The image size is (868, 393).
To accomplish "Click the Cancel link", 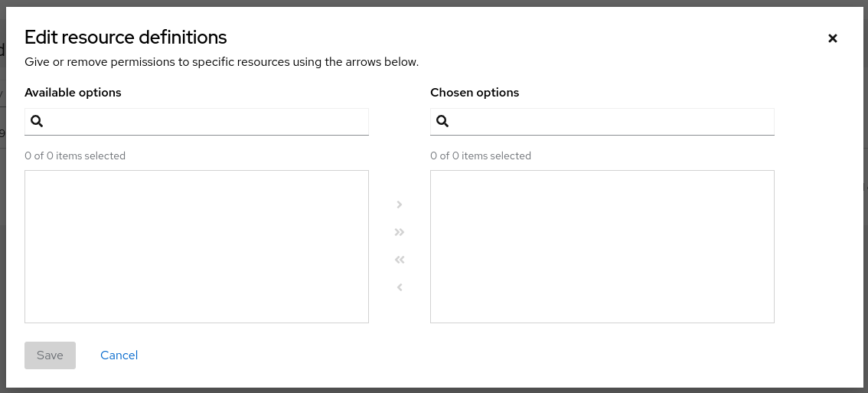I will click(119, 355).
